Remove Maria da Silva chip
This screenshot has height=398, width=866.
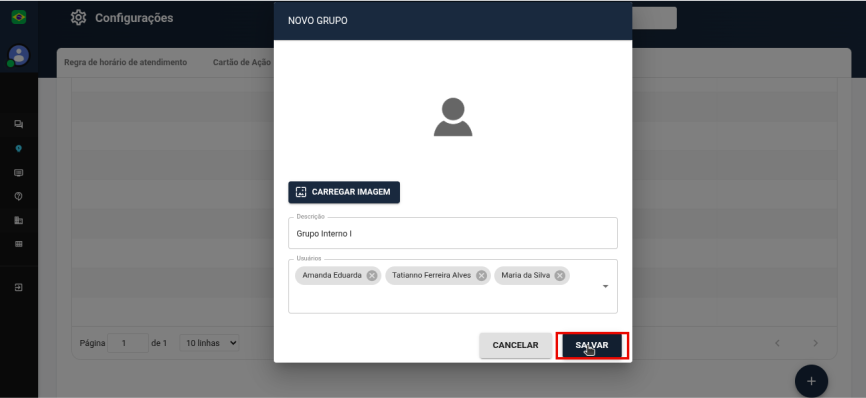coord(560,275)
